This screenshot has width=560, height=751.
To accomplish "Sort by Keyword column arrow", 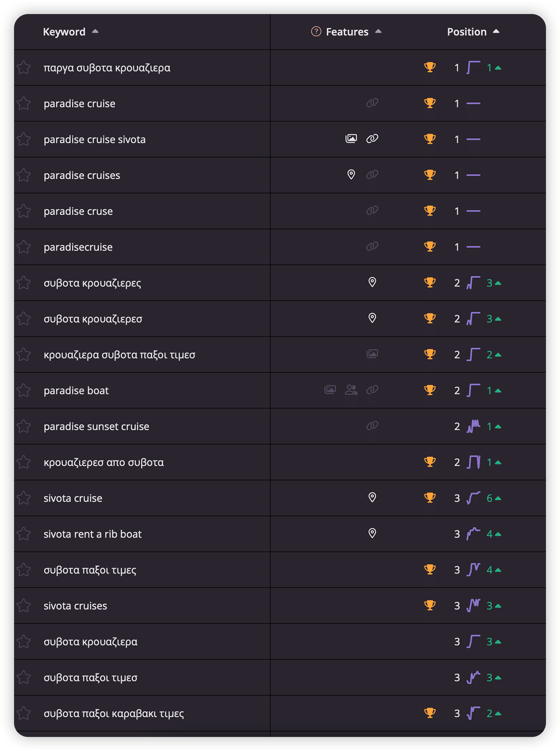I will coord(95,31).
